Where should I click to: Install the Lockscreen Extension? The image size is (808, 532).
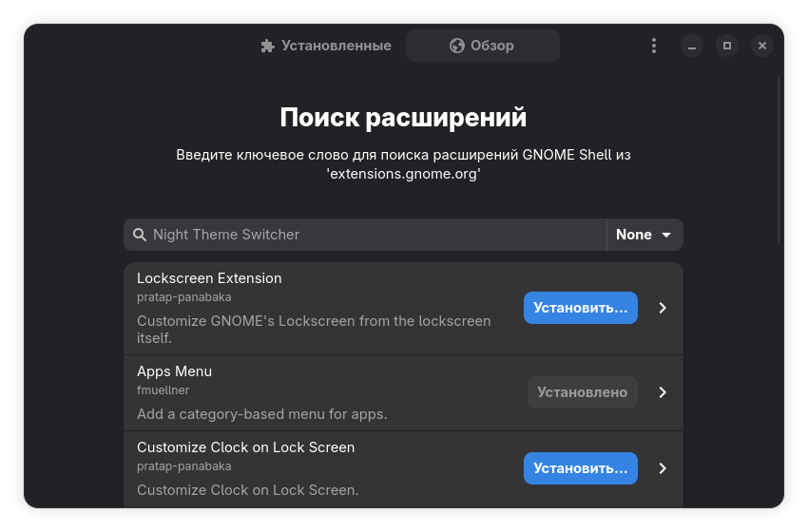(x=581, y=308)
